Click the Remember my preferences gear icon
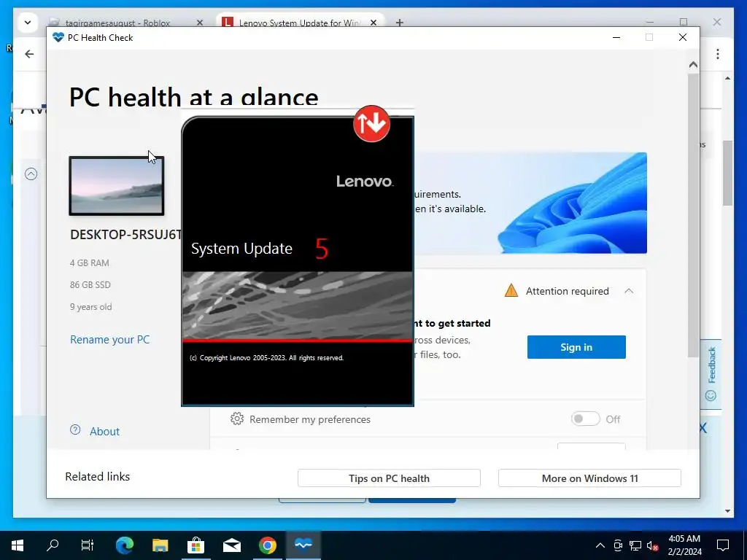Screen dimensions: 747x560 pos(237,419)
